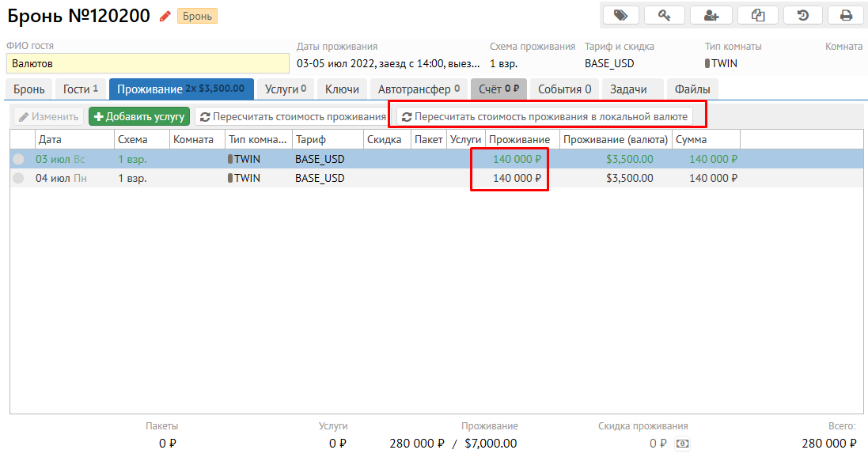Image resolution: width=868 pixels, height=461 pixels.
Task: Click the ФИО гостя input field
Action: click(148, 63)
